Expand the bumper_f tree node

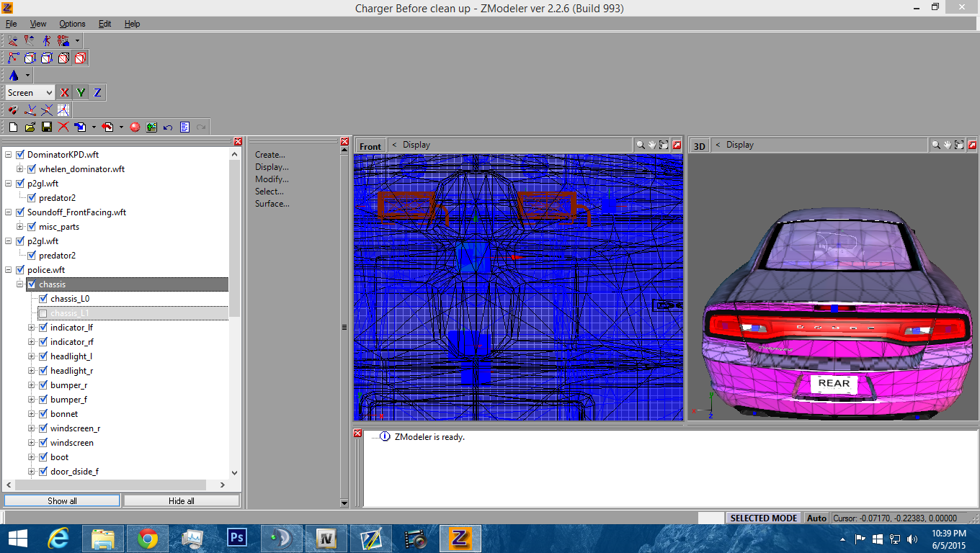tap(32, 400)
